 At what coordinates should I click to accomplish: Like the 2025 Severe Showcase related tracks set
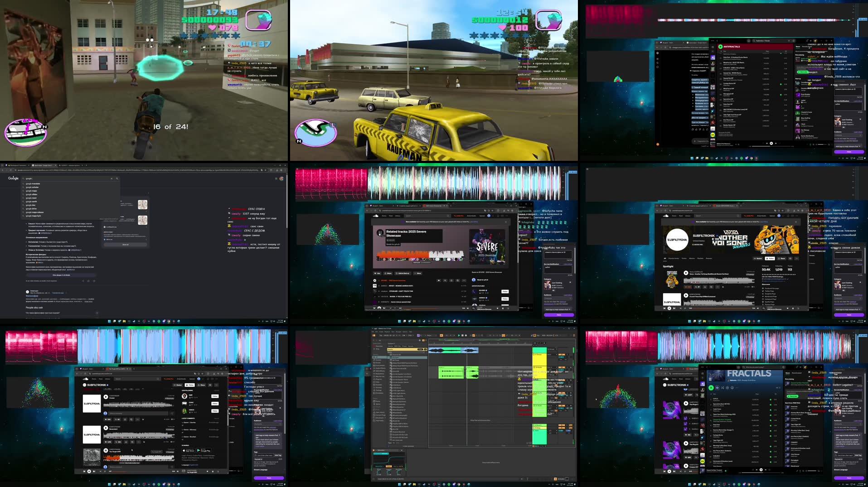point(377,274)
